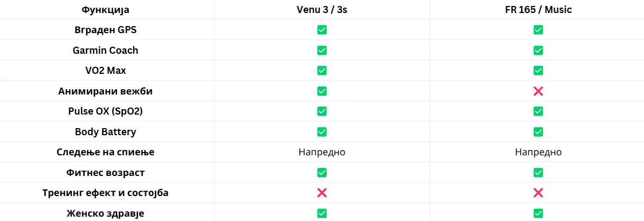
Task: Click Напредно text under Venu 3 column
Action: (x=322, y=153)
